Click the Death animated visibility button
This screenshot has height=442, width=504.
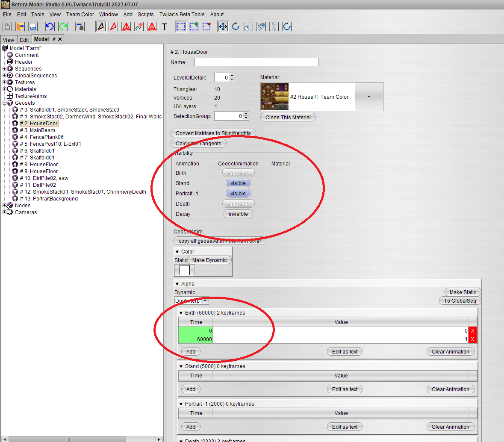click(239, 204)
